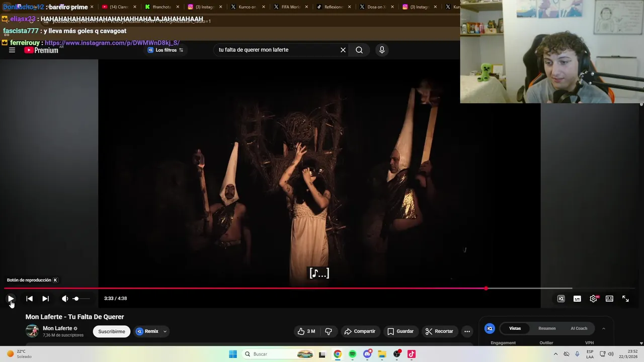Close the FIFA World tab

[306, 7]
